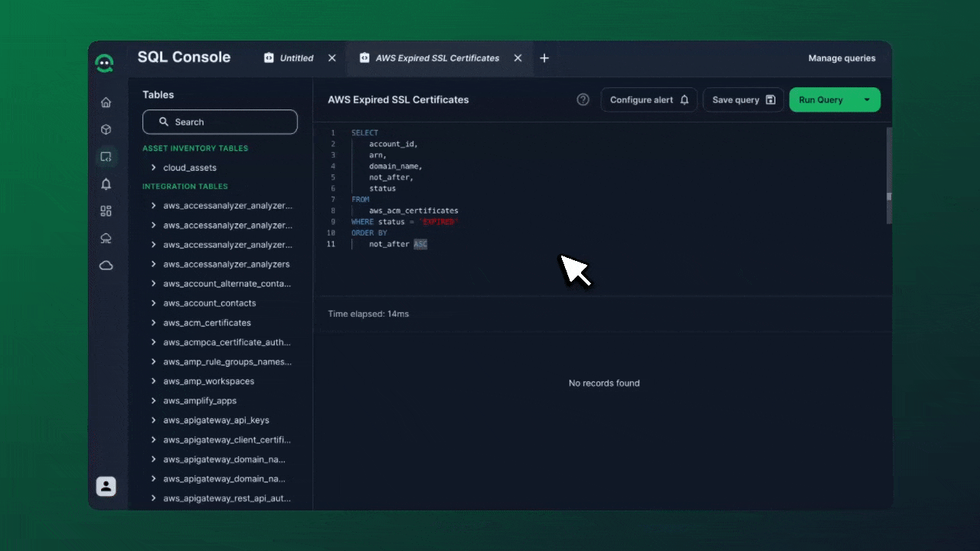980x551 pixels.
Task: Open the Run Query dropdown arrow
Action: tap(867, 99)
